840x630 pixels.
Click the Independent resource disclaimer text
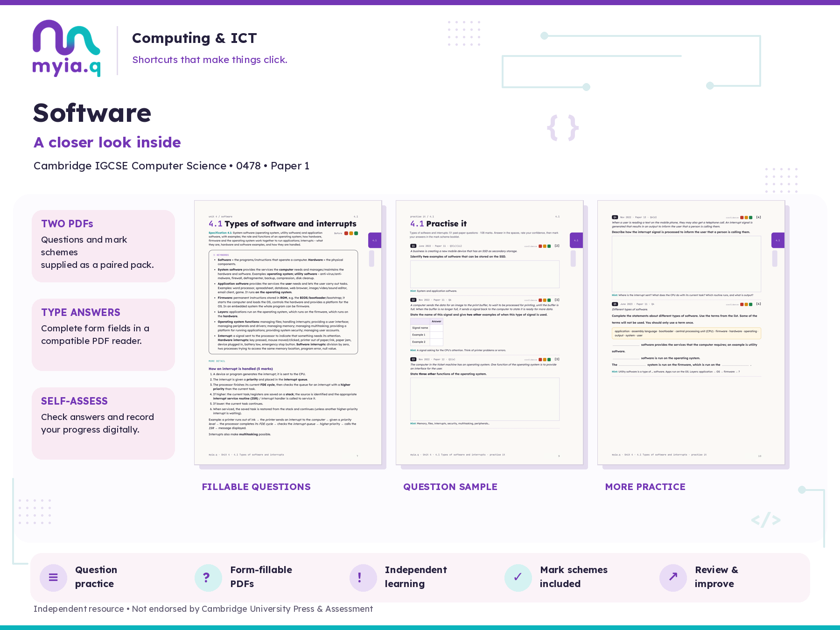pos(203,609)
